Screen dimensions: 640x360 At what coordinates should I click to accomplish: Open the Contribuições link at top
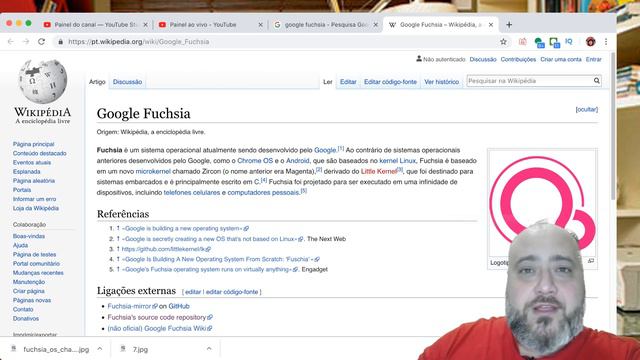(x=518, y=59)
